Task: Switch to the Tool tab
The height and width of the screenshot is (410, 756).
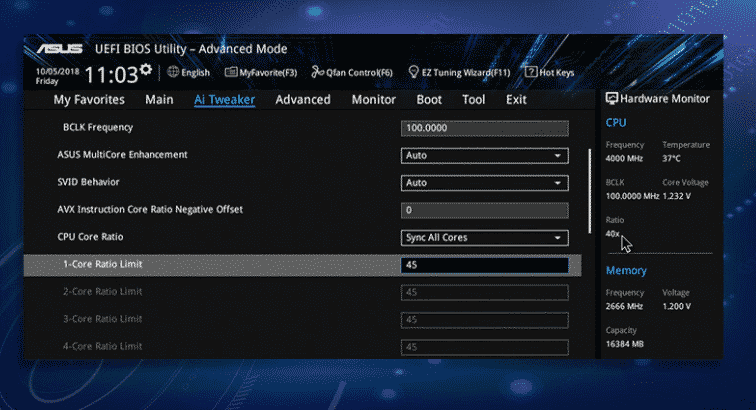Action: [x=473, y=99]
